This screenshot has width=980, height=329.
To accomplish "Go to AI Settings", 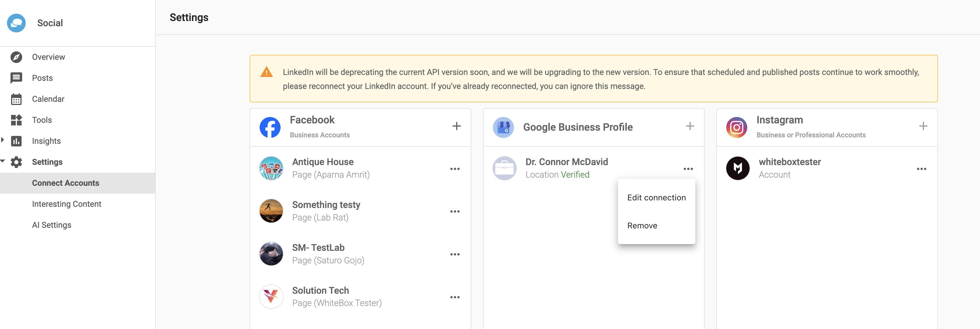I will [52, 225].
